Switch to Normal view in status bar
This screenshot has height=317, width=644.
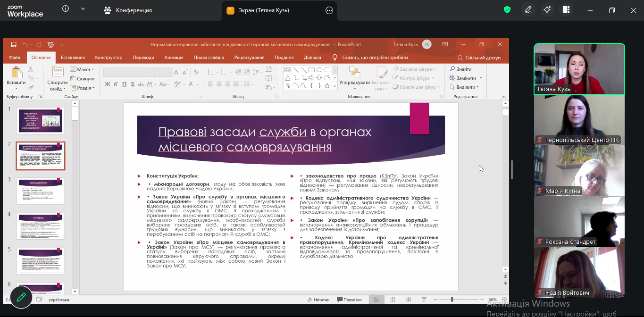[376, 300]
